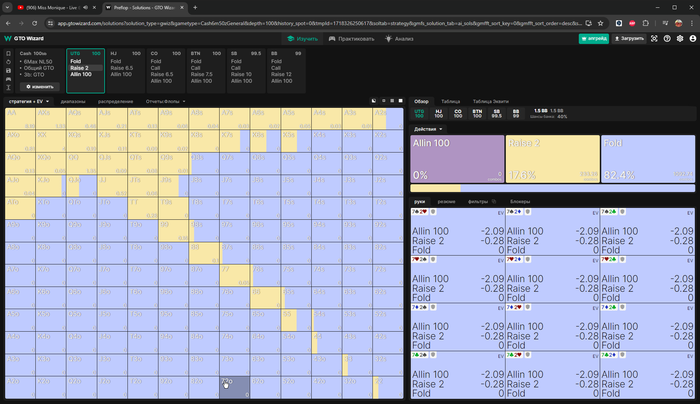Open the fullscreen capture icon in header
This screenshot has height=404, width=700.
tap(654, 39)
